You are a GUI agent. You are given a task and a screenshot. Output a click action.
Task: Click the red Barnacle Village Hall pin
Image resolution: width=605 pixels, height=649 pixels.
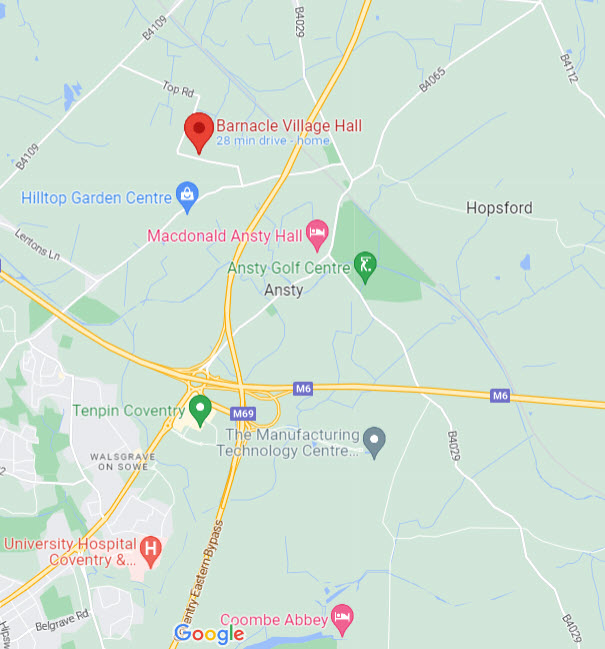(x=199, y=133)
